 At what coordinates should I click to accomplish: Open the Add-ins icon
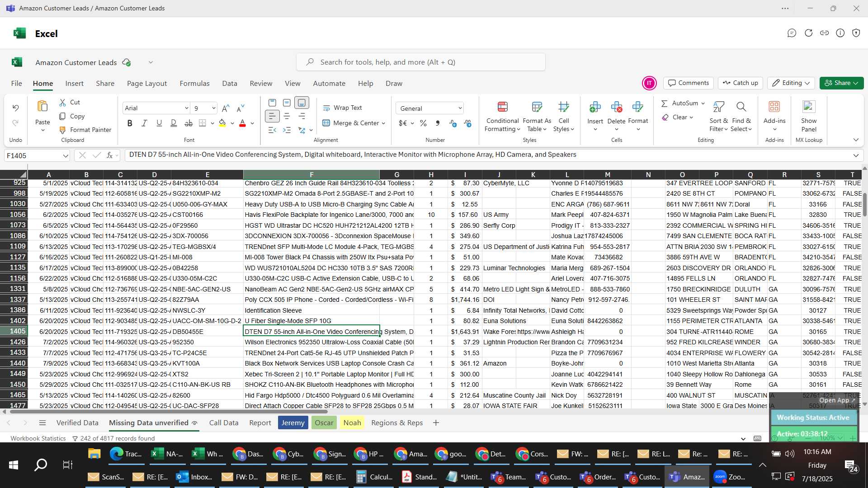tap(774, 107)
